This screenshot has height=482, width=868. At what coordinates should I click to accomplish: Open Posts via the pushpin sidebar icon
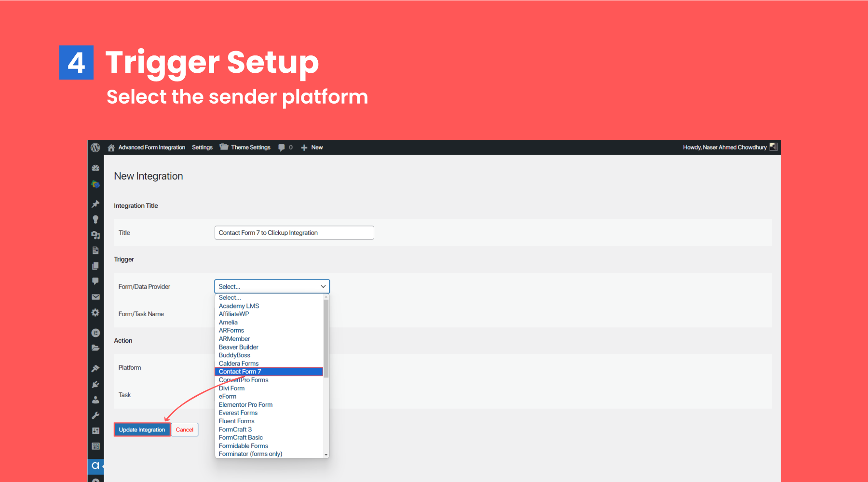pos(95,204)
